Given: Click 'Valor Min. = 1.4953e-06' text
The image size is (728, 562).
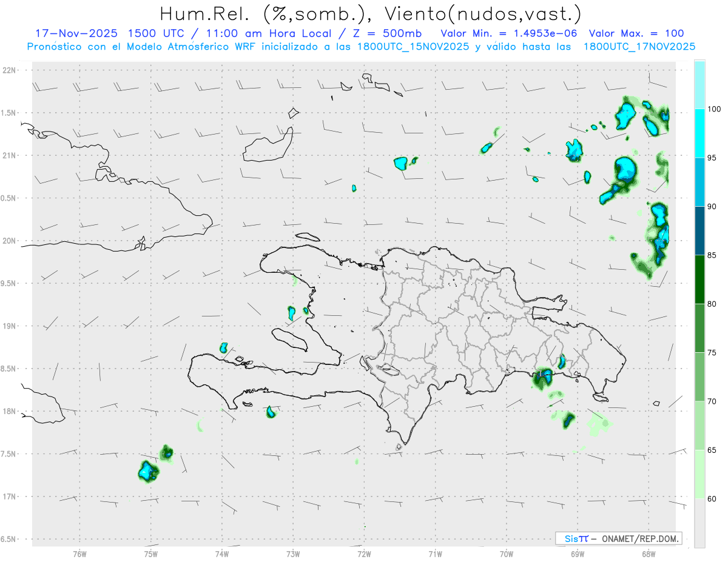Looking at the screenshot, I should [x=508, y=34].
